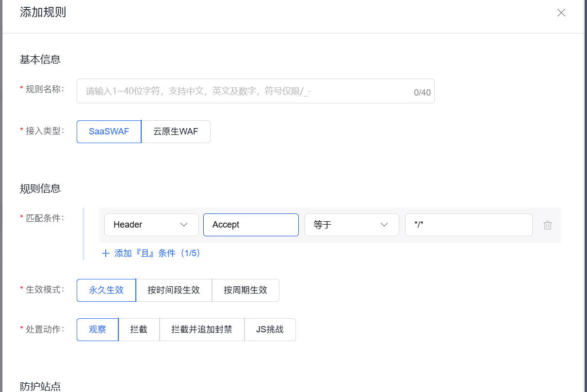Choose 按周期生效 effective mode
The height and width of the screenshot is (392, 587).
point(245,290)
